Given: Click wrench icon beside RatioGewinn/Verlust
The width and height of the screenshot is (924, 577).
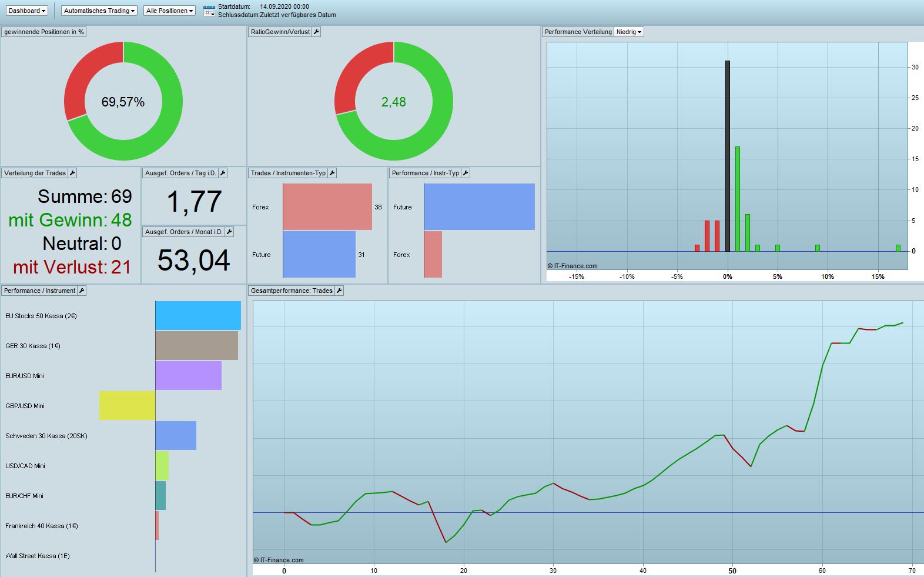Looking at the screenshot, I should click(x=316, y=32).
